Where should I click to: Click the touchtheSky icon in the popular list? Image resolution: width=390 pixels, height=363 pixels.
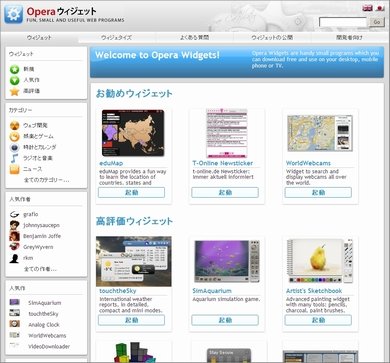click(x=14, y=313)
